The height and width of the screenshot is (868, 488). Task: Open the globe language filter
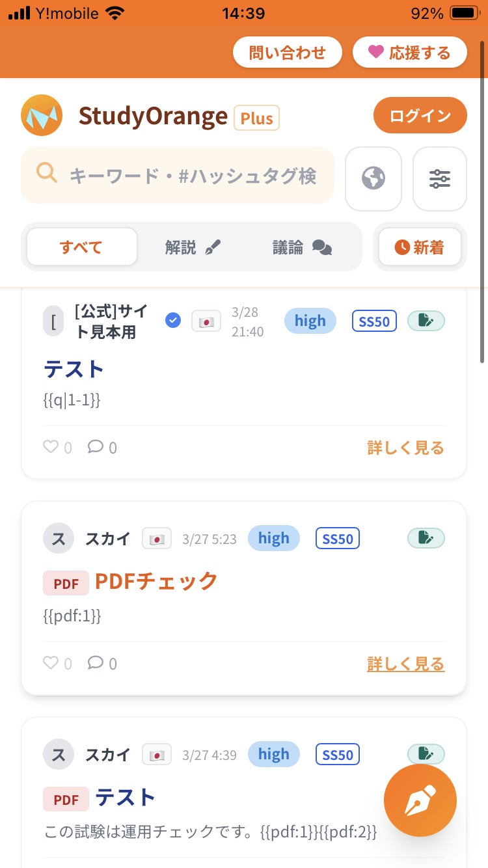click(373, 179)
